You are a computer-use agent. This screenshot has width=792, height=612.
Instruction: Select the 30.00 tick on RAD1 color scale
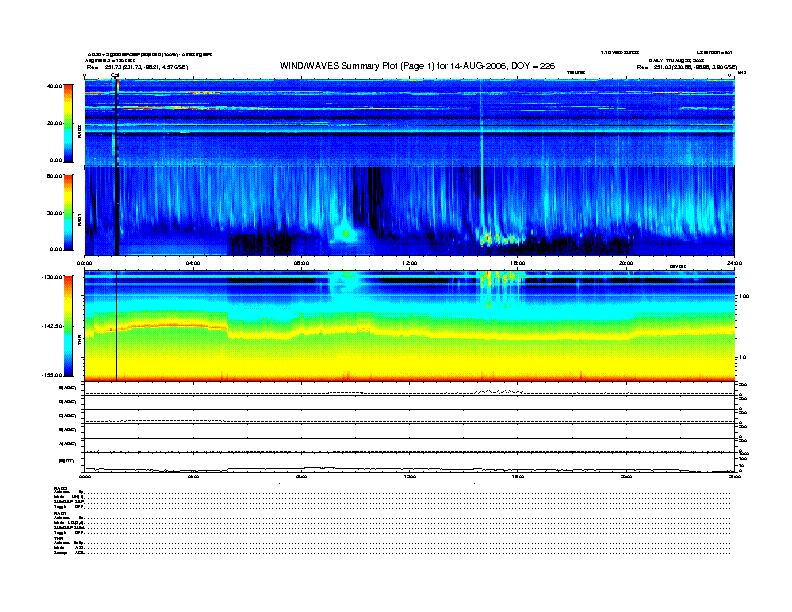coord(54,213)
